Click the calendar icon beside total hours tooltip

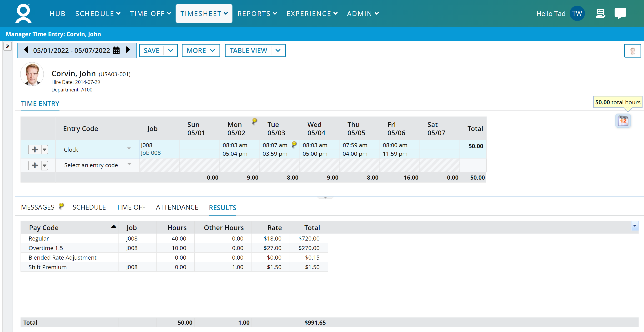click(x=623, y=121)
